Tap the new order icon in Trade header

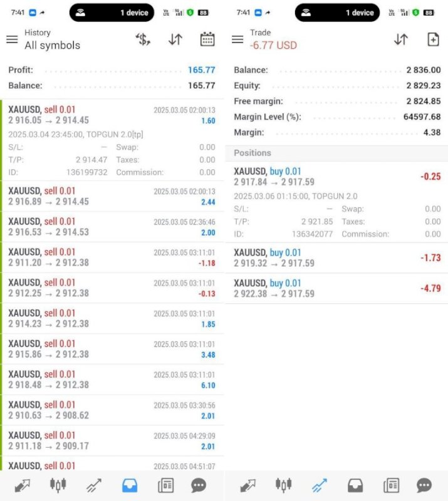(x=433, y=39)
